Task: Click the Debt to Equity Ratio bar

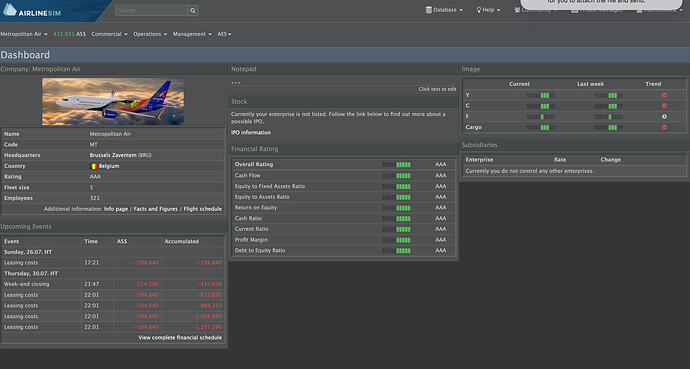Action: pyautogui.click(x=396, y=251)
